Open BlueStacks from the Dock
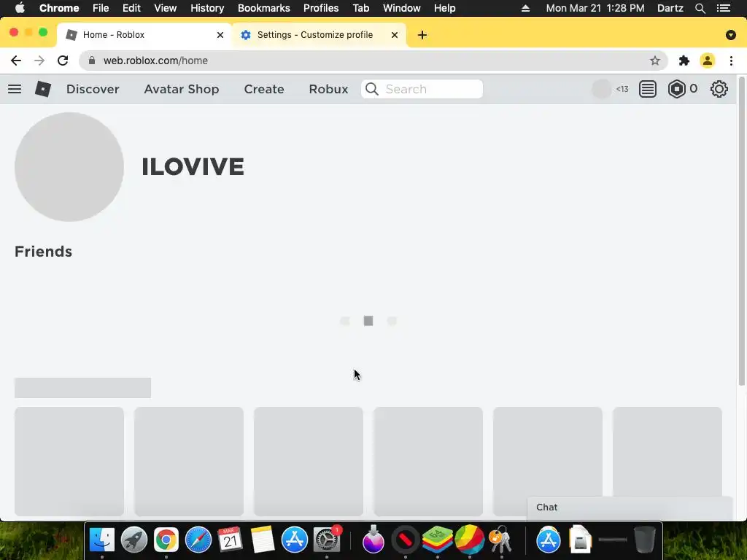 click(x=438, y=540)
